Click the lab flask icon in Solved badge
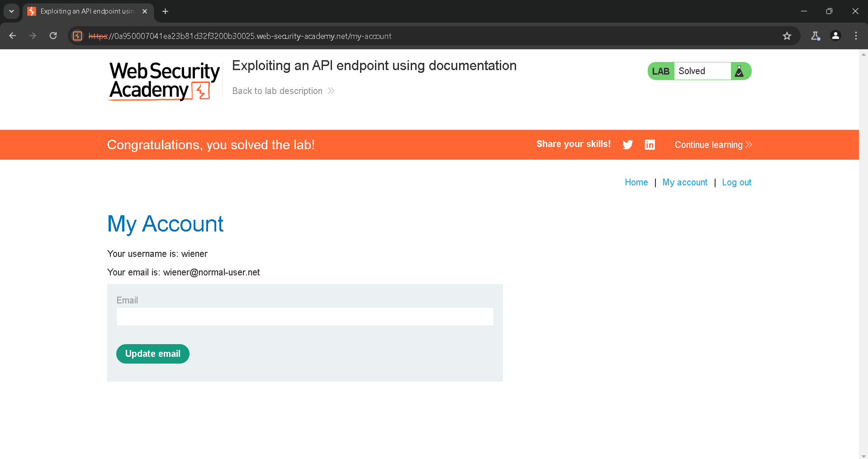868x459 pixels. (739, 71)
